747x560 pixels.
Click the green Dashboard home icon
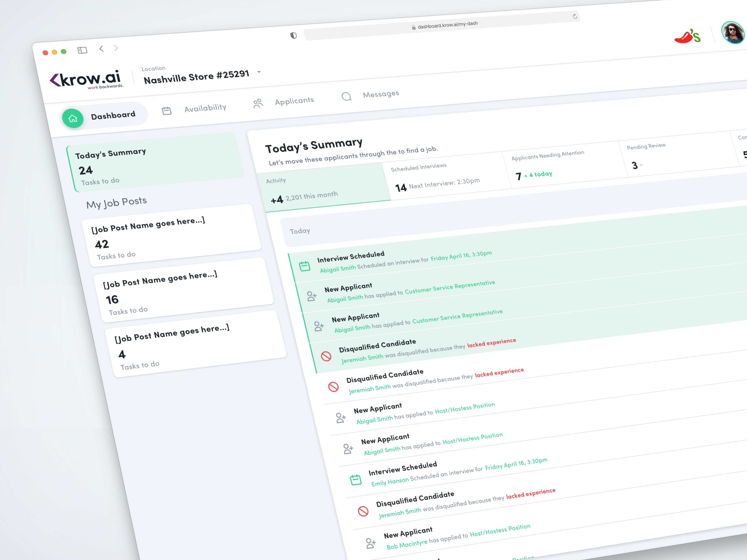tap(73, 118)
